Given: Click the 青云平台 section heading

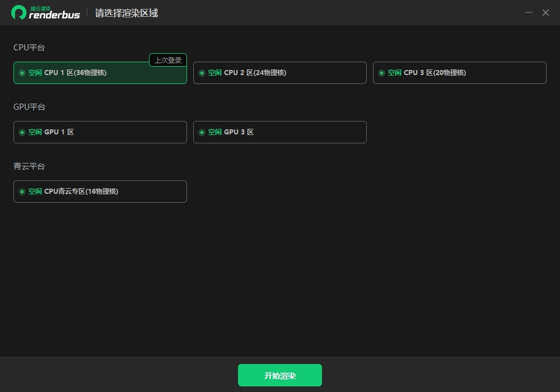Looking at the screenshot, I should click(x=29, y=166).
